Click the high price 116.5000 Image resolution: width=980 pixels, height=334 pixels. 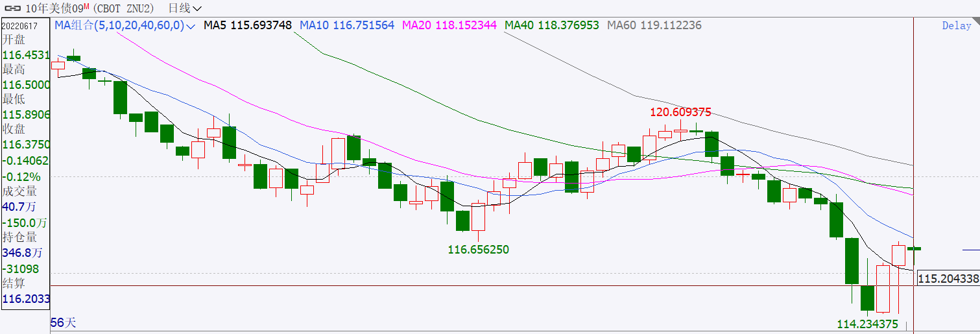tap(26, 85)
